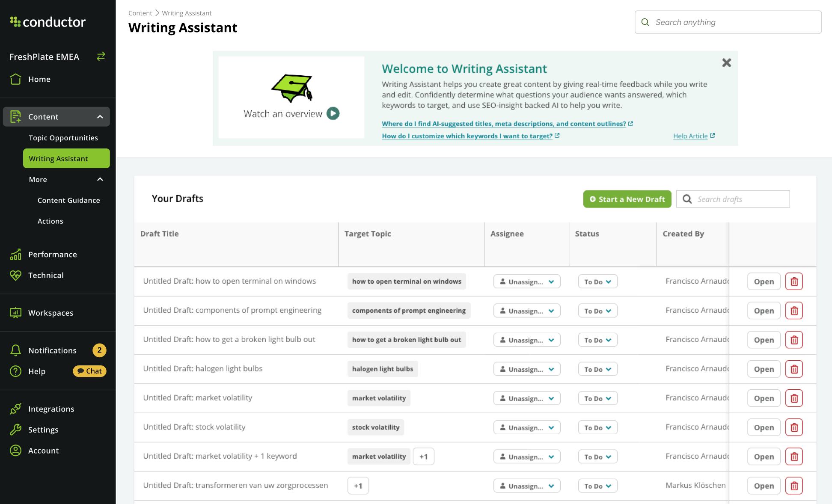This screenshot has height=504, width=832.
Task: Open Content Guidance
Action: click(68, 200)
